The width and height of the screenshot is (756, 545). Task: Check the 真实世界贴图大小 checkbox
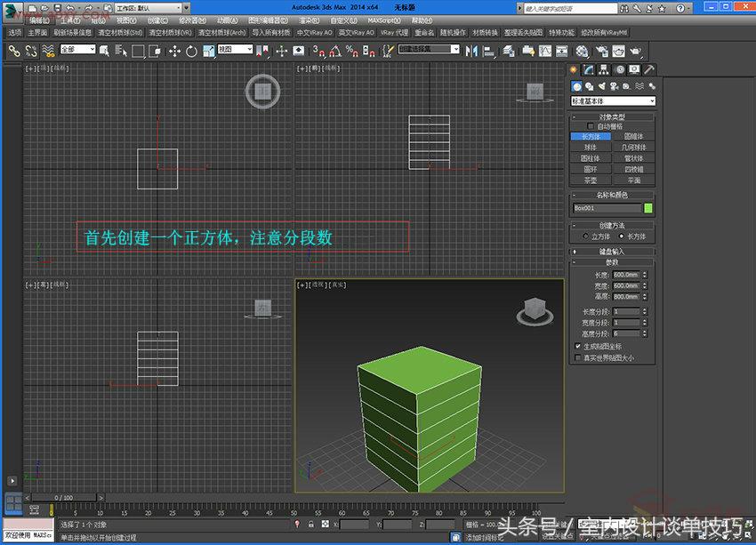pyautogui.click(x=576, y=355)
